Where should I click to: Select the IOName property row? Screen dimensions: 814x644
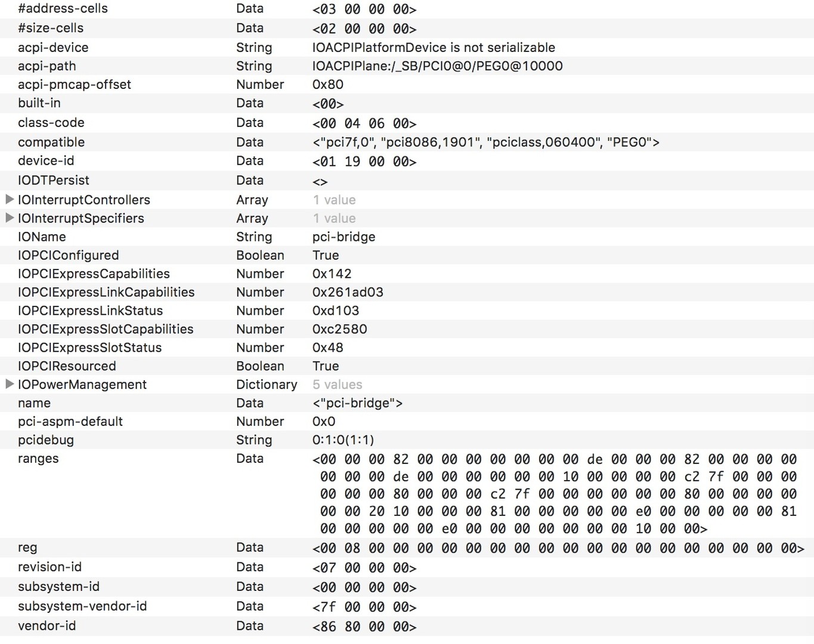point(42,237)
